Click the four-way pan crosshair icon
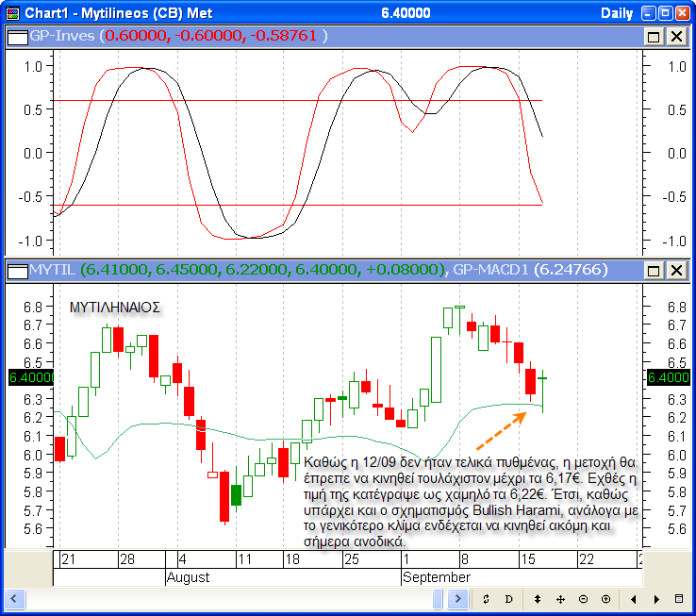This screenshot has height=616, width=696. pyautogui.click(x=560, y=599)
